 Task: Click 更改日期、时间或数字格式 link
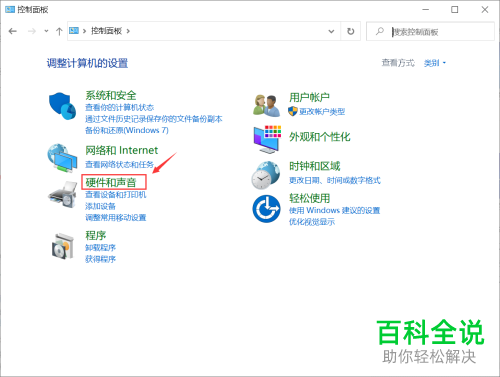coord(335,180)
